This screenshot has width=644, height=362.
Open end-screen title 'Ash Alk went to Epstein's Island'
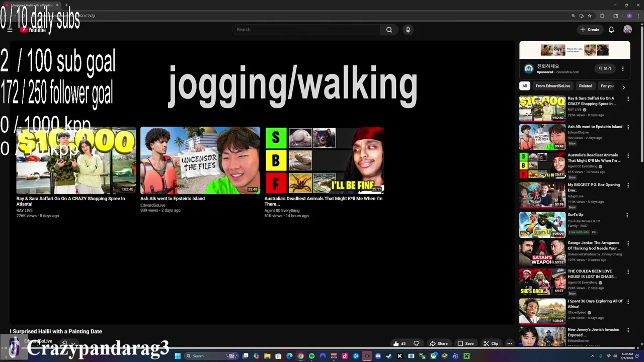point(173,199)
